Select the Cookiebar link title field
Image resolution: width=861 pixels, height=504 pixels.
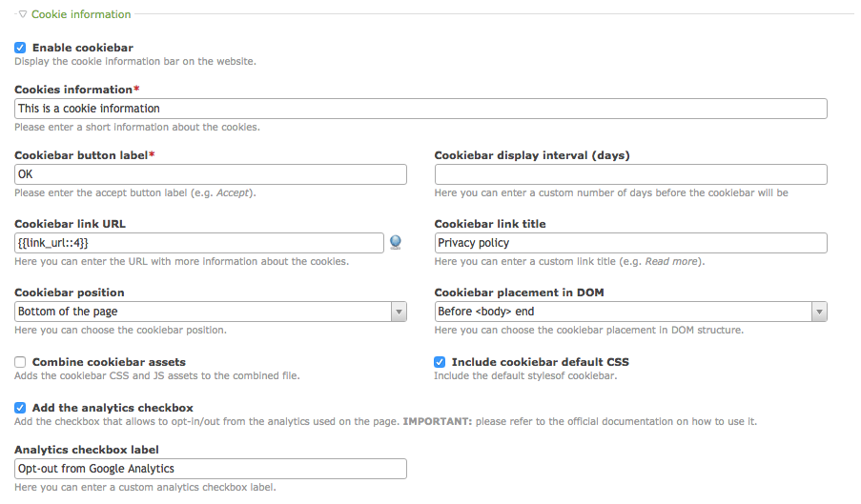[630, 243]
